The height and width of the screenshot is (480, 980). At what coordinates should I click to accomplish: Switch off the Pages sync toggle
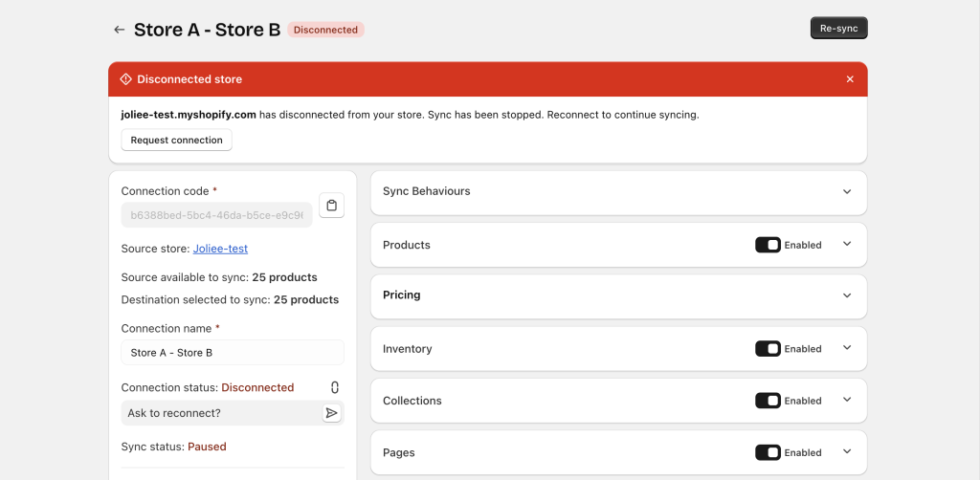coord(768,452)
